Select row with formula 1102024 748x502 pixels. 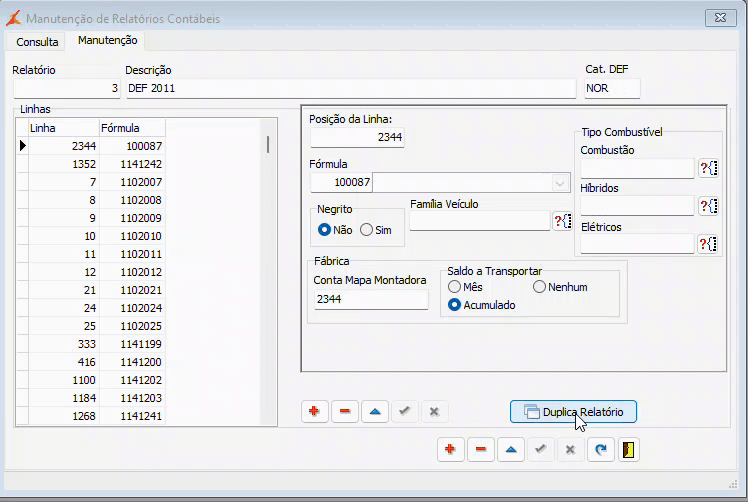[97, 308]
